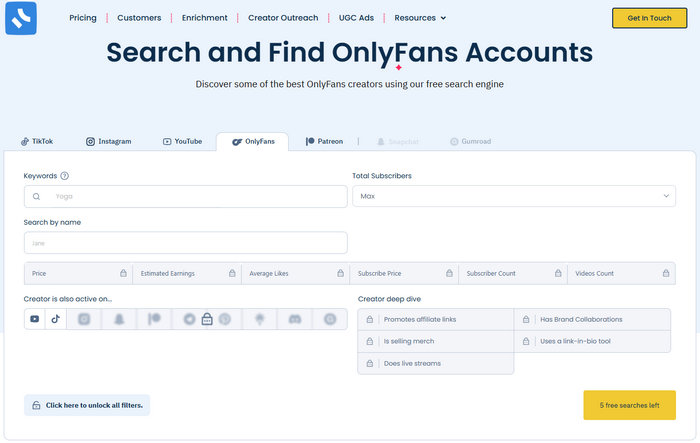Click the blue site logo icon
Image resolution: width=700 pixels, height=443 pixels.
[x=21, y=18]
